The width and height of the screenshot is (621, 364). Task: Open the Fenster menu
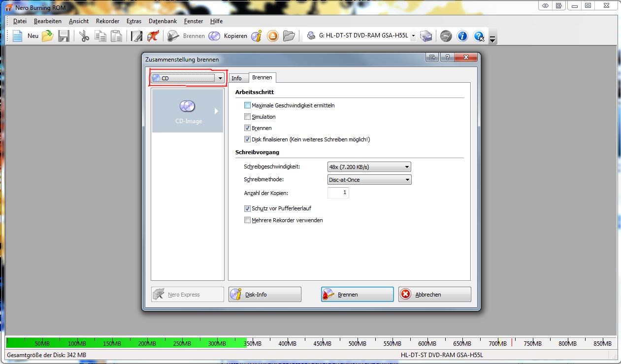(194, 21)
